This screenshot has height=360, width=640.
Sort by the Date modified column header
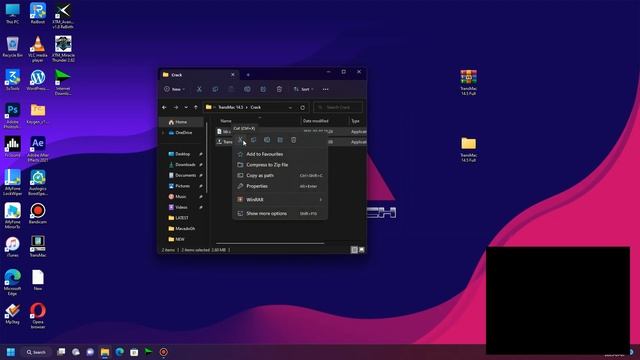(316, 121)
